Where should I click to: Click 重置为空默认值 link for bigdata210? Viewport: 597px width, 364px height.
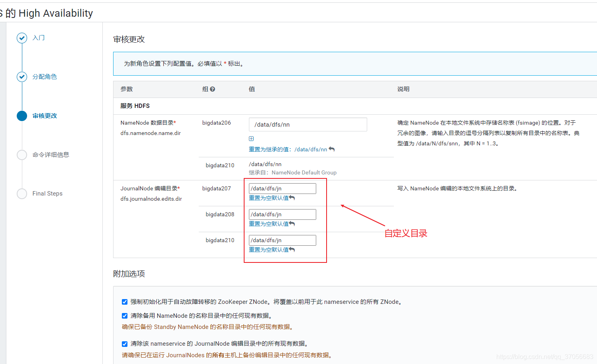(x=269, y=250)
